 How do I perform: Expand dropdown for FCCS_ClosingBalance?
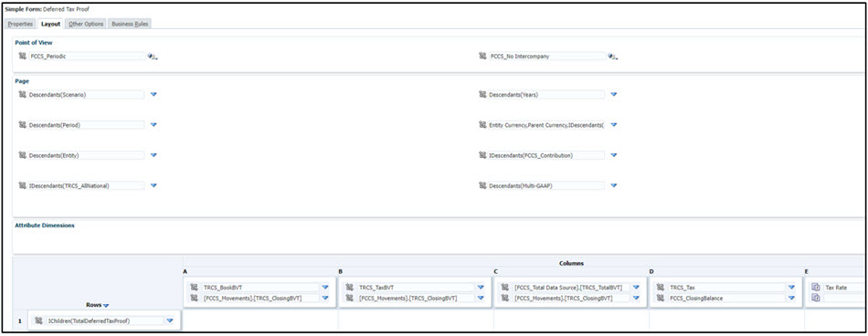coord(791,298)
